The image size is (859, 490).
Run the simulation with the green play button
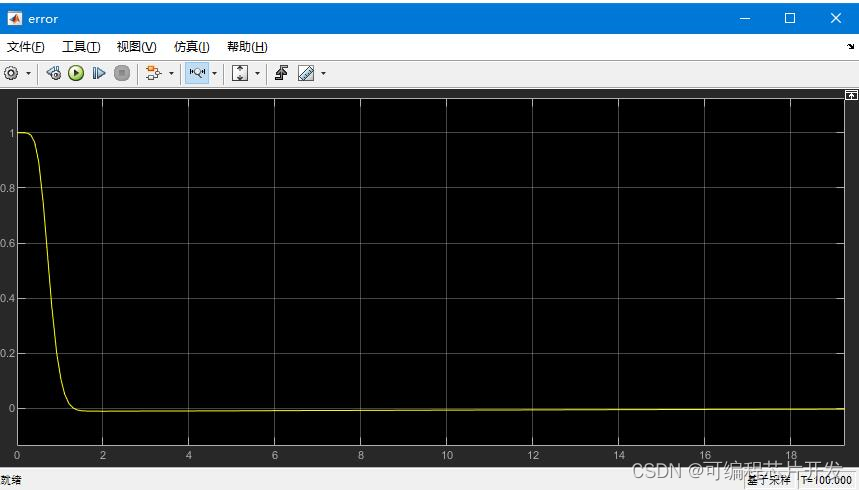pyautogui.click(x=76, y=73)
